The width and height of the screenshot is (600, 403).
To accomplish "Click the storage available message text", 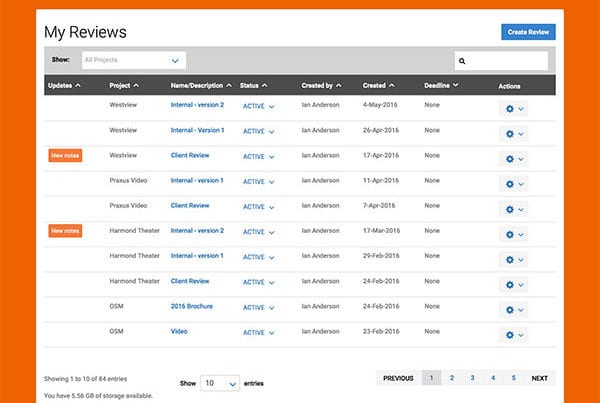I will point(98,396).
